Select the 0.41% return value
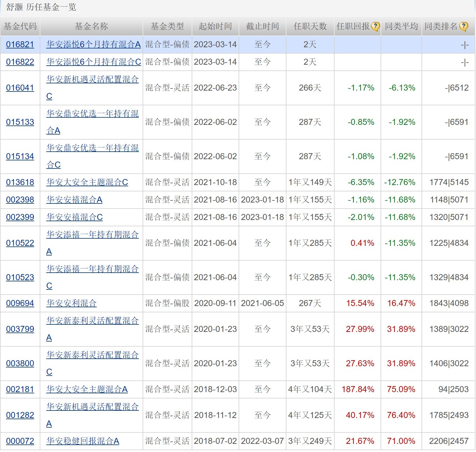This screenshot has width=476, height=452. pyautogui.click(x=363, y=243)
